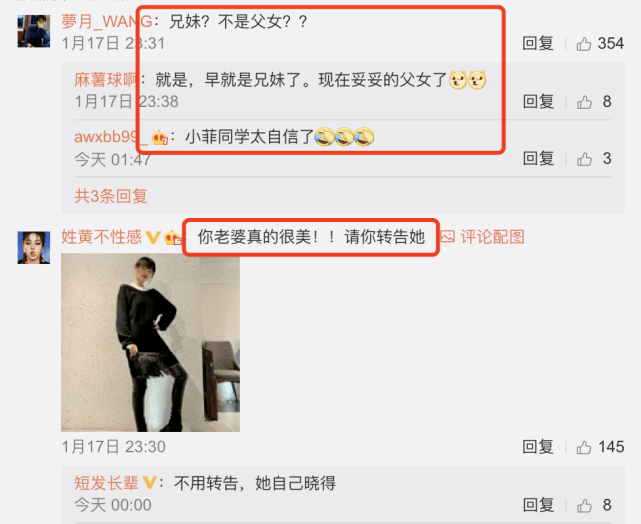Expand the 共3条回复 replies link
This screenshot has height=524, width=641.
(111, 196)
